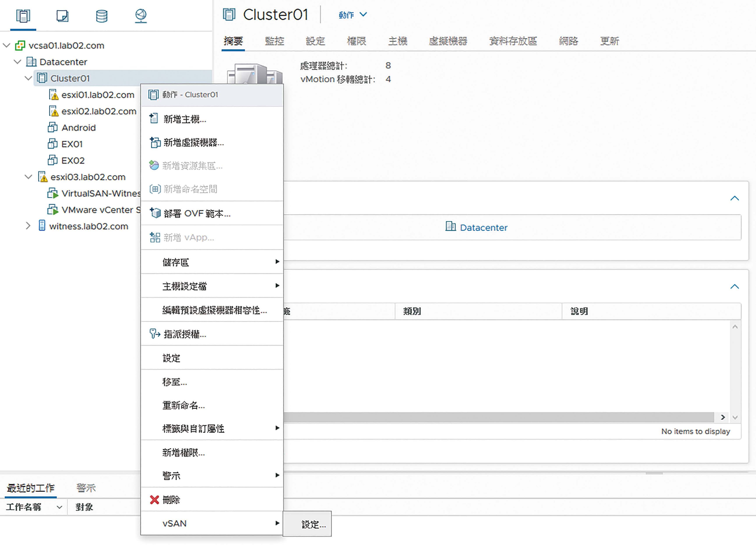Open the 工作名稱 column dropdown arrow
The width and height of the screenshot is (756, 545).
click(59, 507)
